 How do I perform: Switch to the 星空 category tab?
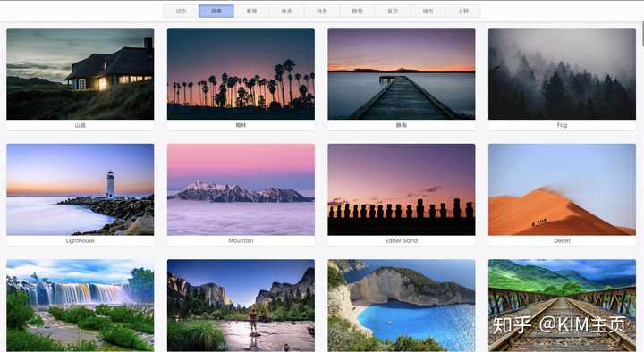393,11
